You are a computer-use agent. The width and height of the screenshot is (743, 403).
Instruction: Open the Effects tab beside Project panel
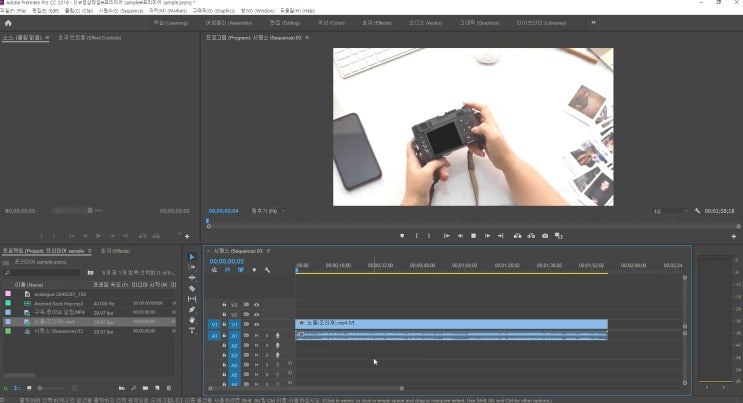tap(115, 251)
